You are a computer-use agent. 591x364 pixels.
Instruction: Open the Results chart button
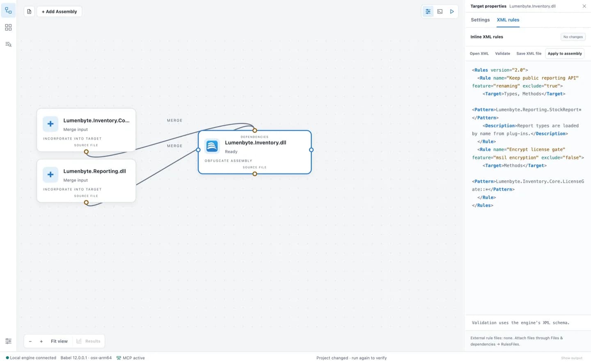(x=89, y=341)
